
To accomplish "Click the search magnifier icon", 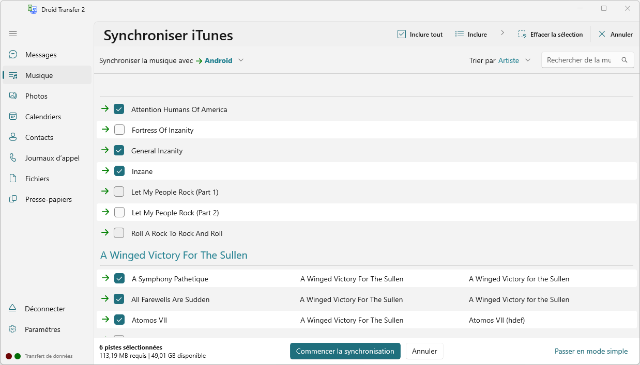I will click(x=624, y=60).
